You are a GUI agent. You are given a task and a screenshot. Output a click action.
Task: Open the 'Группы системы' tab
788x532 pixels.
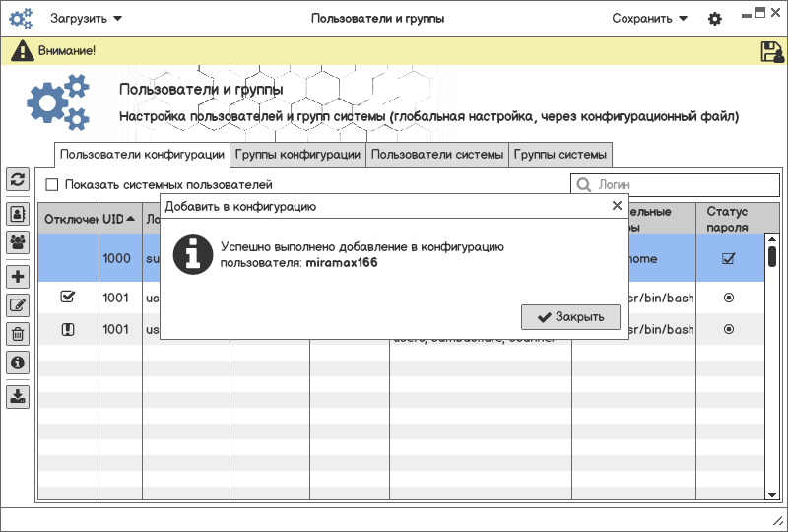pos(560,155)
